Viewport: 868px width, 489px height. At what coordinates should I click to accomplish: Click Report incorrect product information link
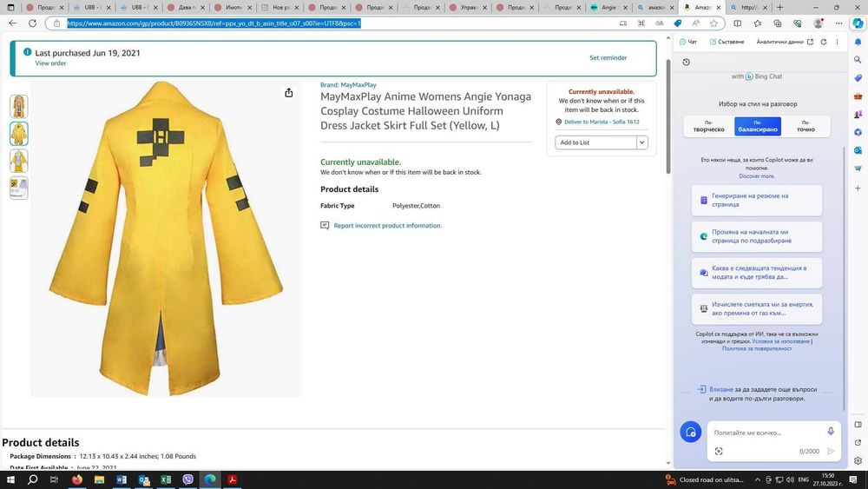point(387,226)
